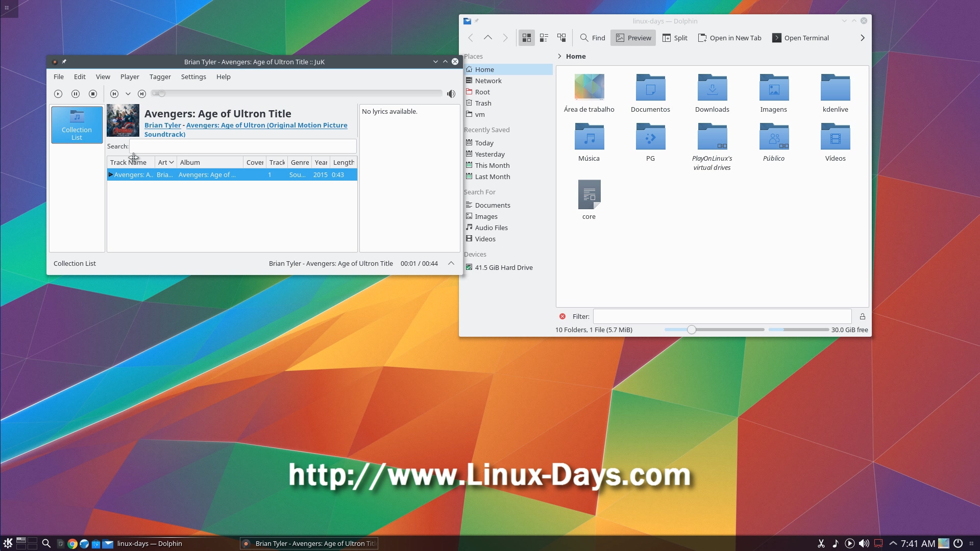Click the Avengers album cover thumbnail

click(x=123, y=120)
